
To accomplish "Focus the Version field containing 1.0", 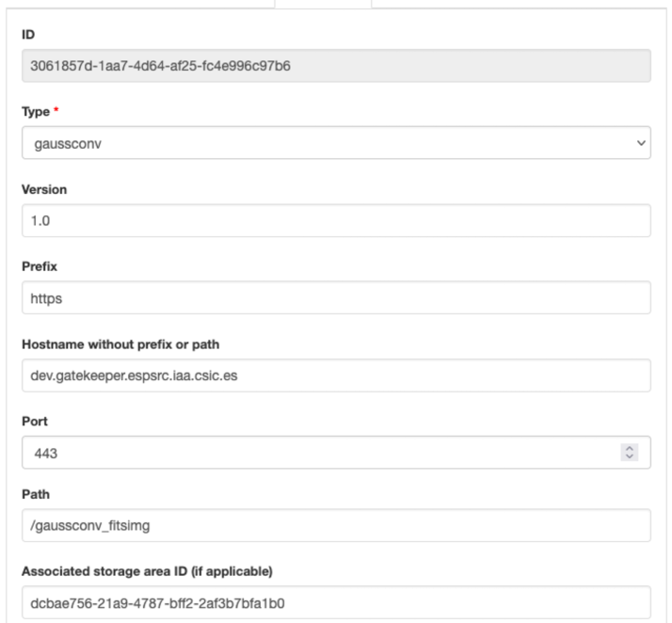I will pyautogui.click(x=335, y=221).
